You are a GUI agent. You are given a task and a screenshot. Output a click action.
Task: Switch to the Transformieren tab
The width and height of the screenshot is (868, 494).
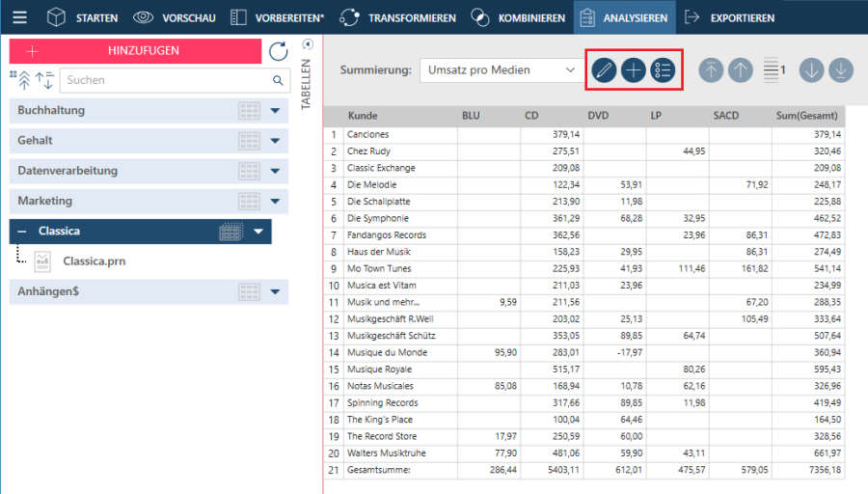(397, 17)
